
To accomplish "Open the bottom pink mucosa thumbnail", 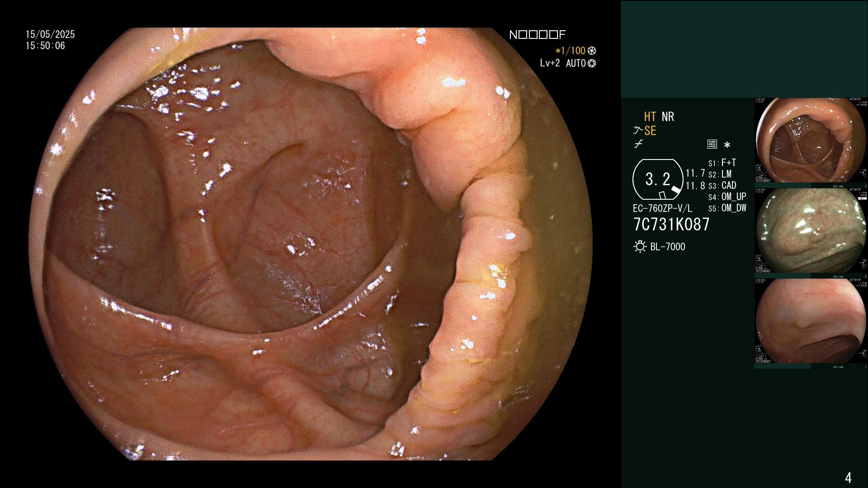I will click(x=811, y=321).
